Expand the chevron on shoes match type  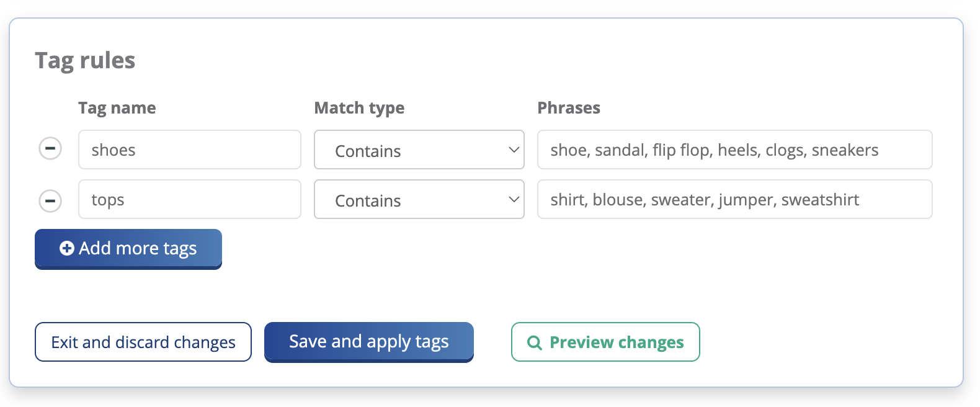point(514,150)
